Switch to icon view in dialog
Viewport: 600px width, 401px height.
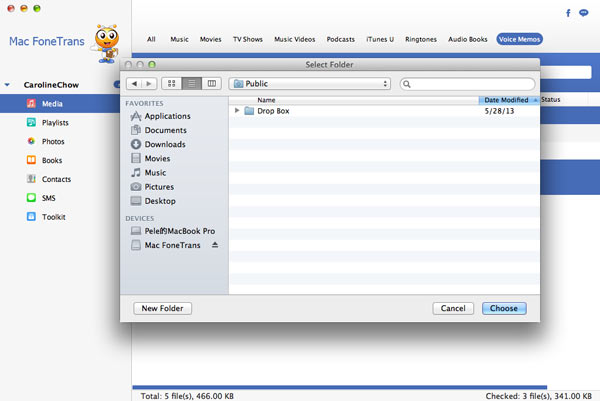click(171, 83)
